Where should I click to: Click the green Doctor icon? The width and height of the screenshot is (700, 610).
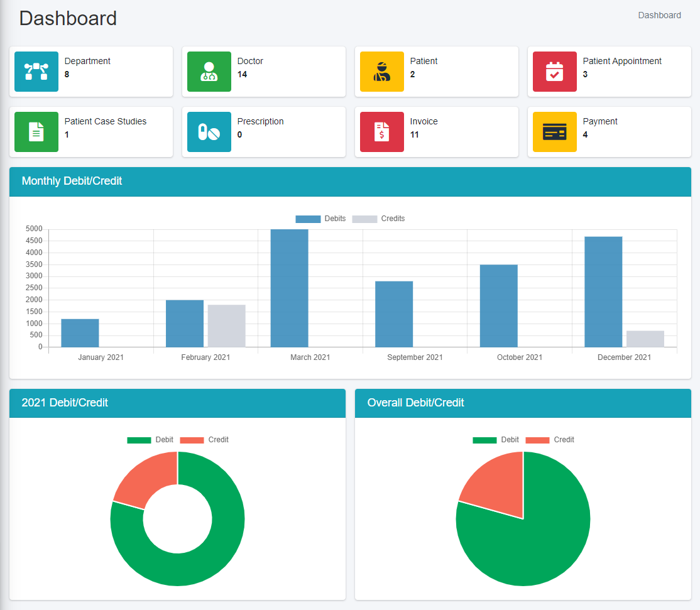209,72
